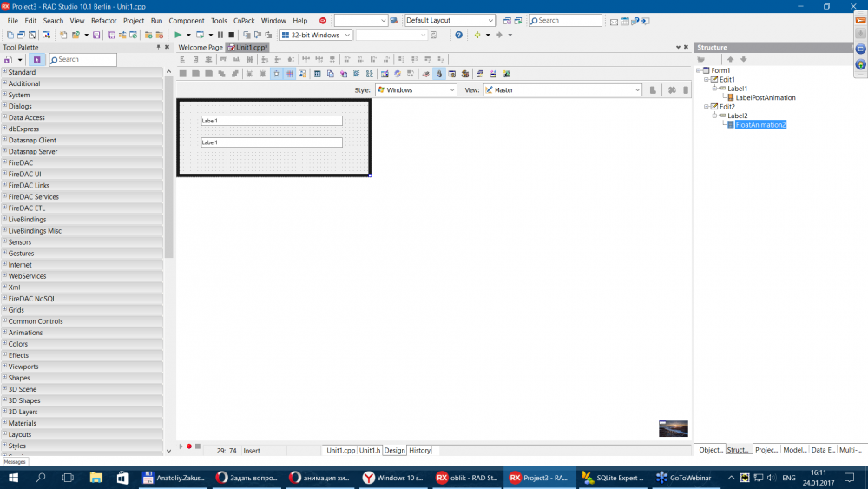Select FloatAnimation2 in the Structure tree
The width and height of the screenshot is (868, 489).
coord(760,124)
